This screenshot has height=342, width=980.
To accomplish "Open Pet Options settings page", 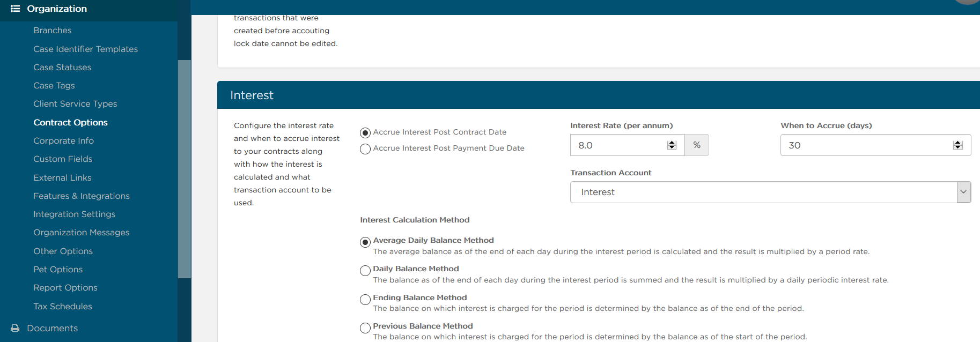I will pyautogui.click(x=58, y=270).
